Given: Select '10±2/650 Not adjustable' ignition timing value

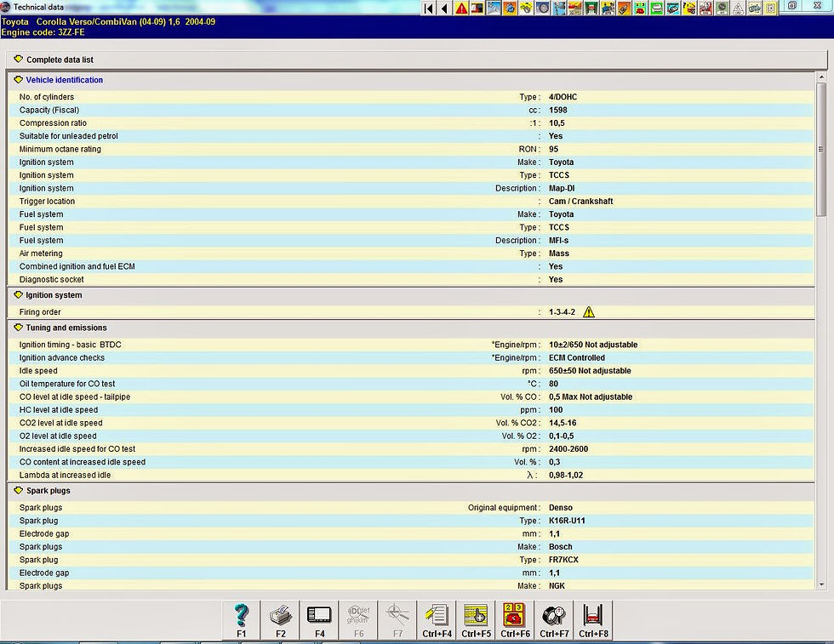Looking at the screenshot, I should tap(593, 345).
